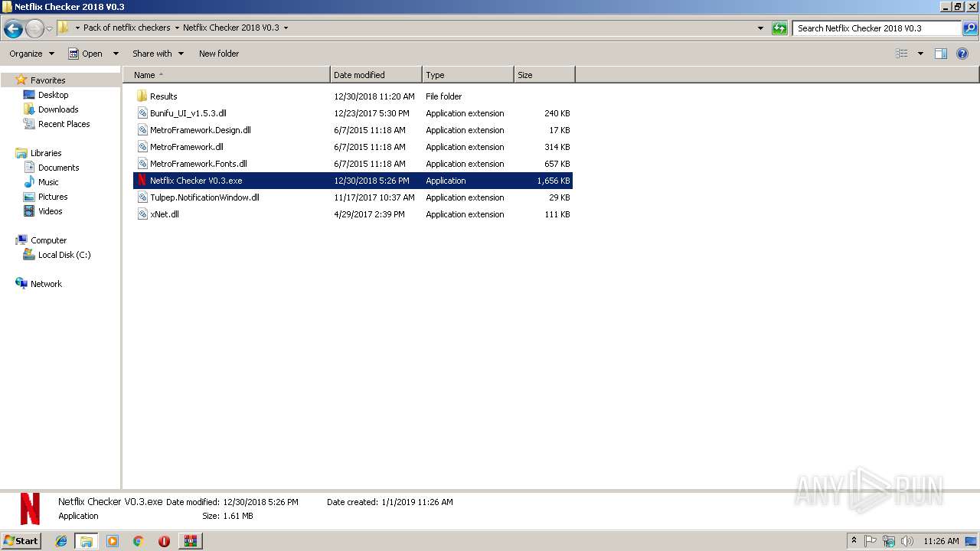
Task: Select the MetroFramework.Design.dll file icon
Action: (x=142, y=130)
